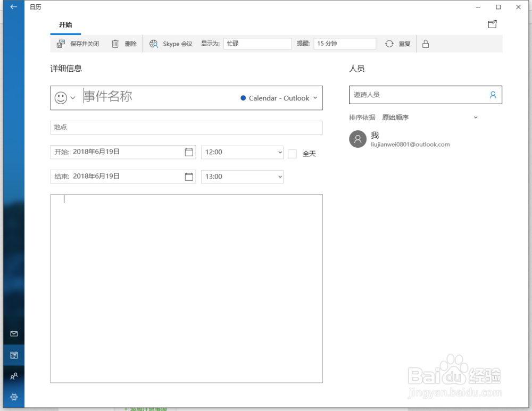Click my profile avatar icon
532x411 pixels.
[358, 139]
